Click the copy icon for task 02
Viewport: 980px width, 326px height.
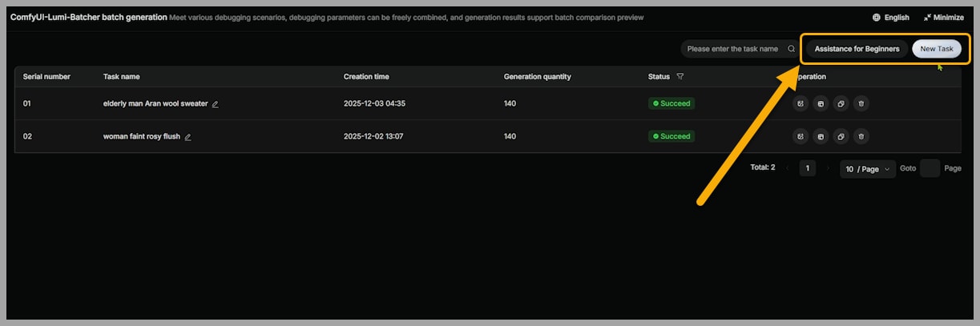point(841,136)
